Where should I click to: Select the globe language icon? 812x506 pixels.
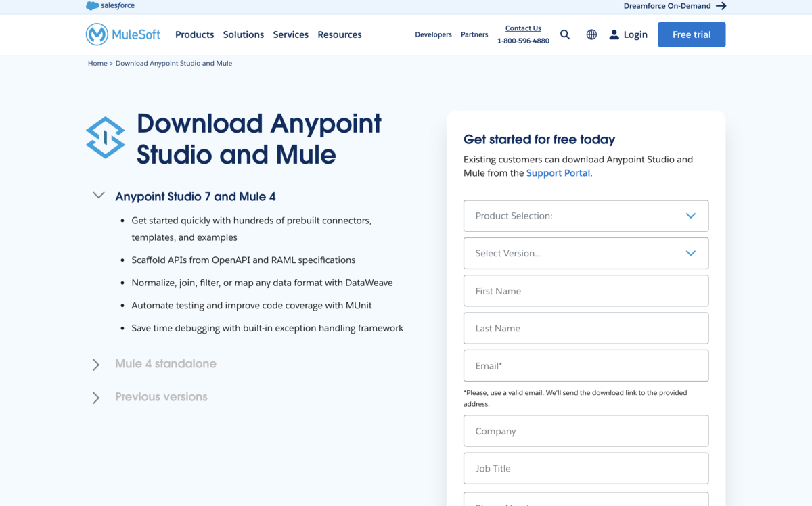tap(591, 34)
